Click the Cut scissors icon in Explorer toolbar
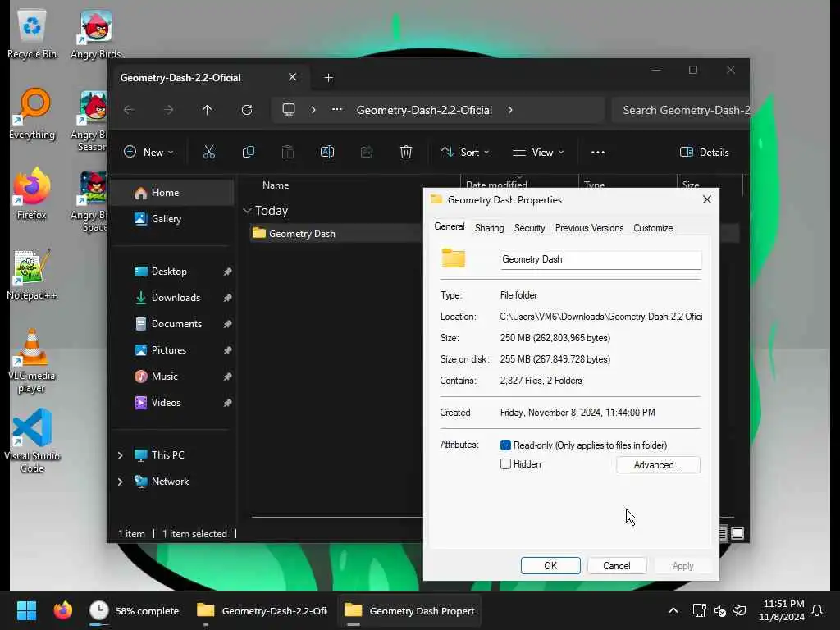This screenshot has width=840, height=630. click(x=209, y=152)
